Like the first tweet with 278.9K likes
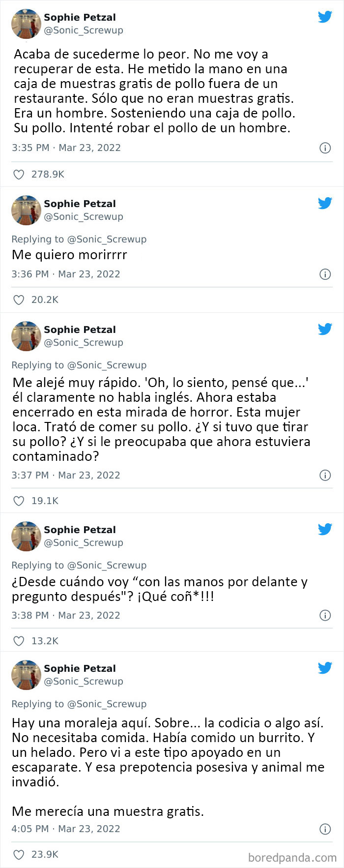The height and width of the screenshot is (868, 344). (19, 174)
